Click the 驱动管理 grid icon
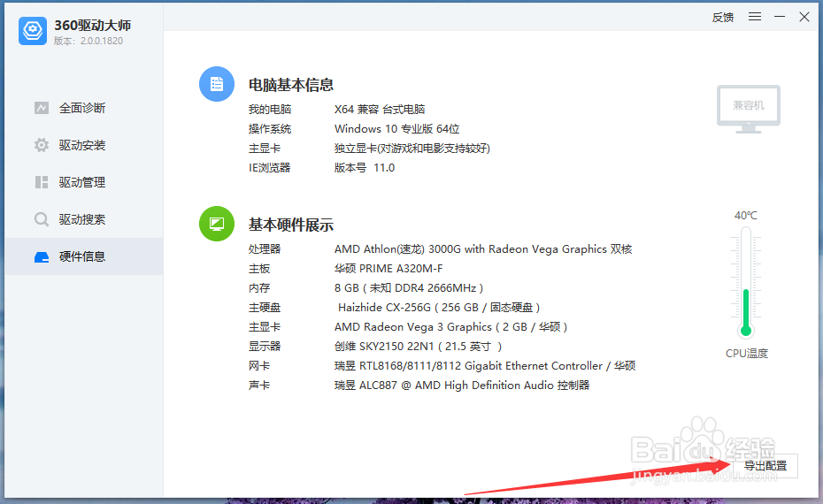823x504 pixels. (42, 182)
